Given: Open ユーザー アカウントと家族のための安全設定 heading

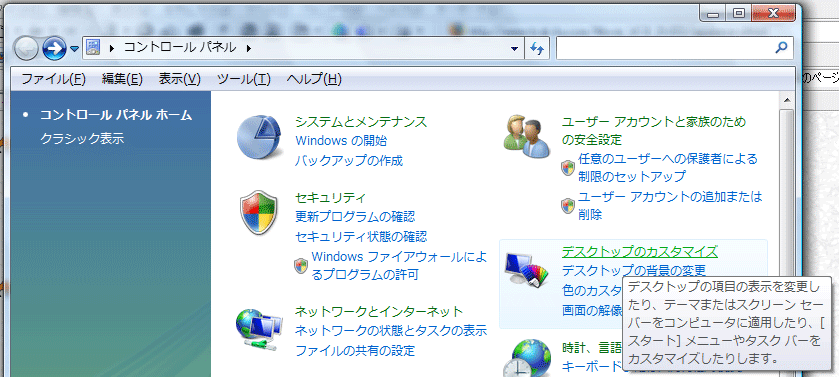Looking at the screenshot, I should [653, 130].
